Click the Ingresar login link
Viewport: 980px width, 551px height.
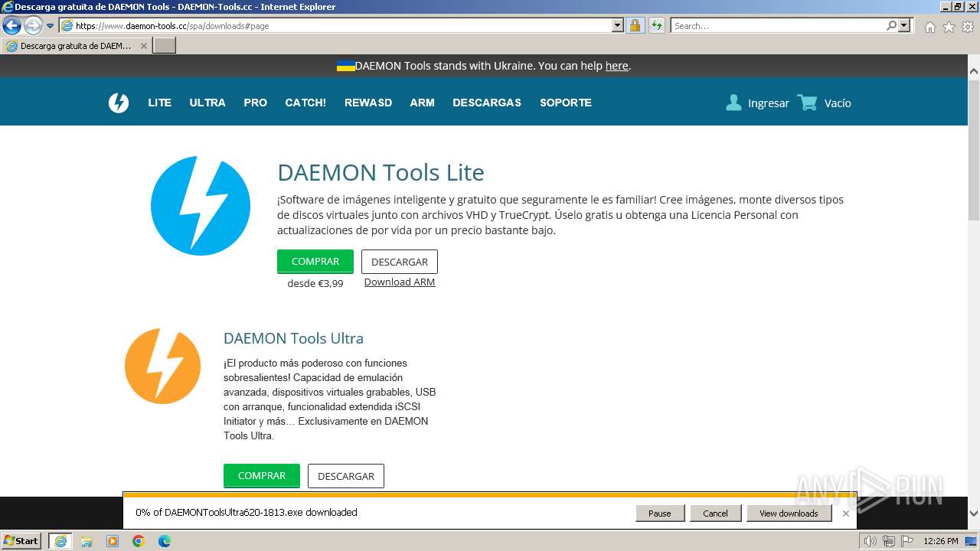(x=768, y=103)
